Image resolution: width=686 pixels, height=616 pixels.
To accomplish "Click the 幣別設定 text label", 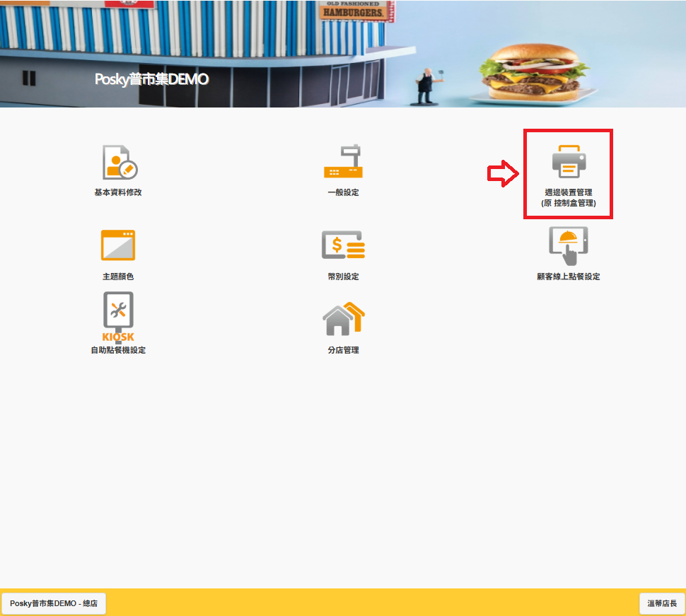I will tap(343, 277).
